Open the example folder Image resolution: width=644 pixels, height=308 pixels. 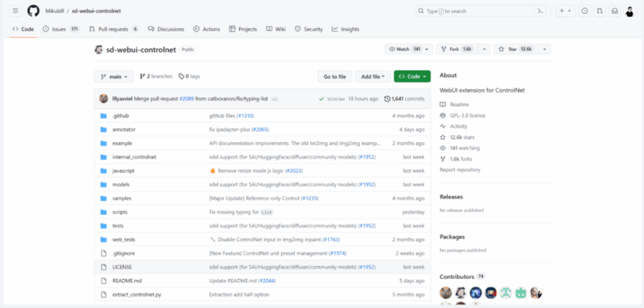[122, 143]
